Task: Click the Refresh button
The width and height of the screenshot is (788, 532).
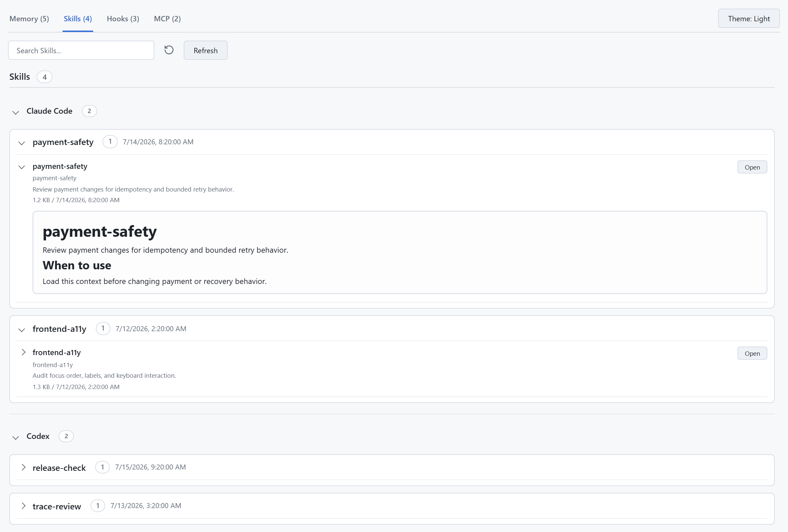Action: click(205, 51)
